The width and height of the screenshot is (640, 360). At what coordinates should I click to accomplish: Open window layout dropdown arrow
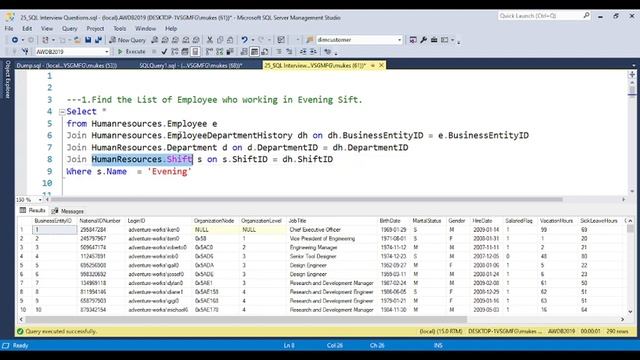[x=452, y=40]
